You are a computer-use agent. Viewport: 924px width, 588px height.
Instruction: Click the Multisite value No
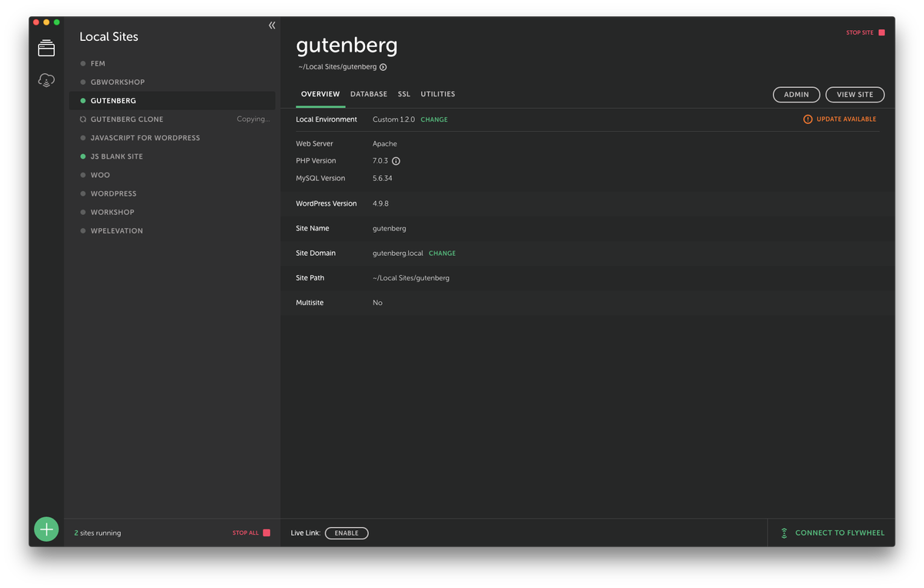[x=377, y=303]
